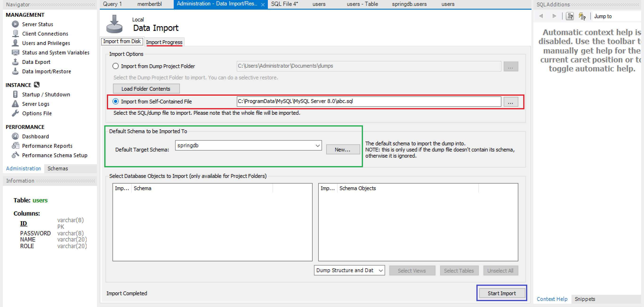Viewport: 644px width, 307px height.
Task: Click the Data Export icon
Action: coord(15,62)
